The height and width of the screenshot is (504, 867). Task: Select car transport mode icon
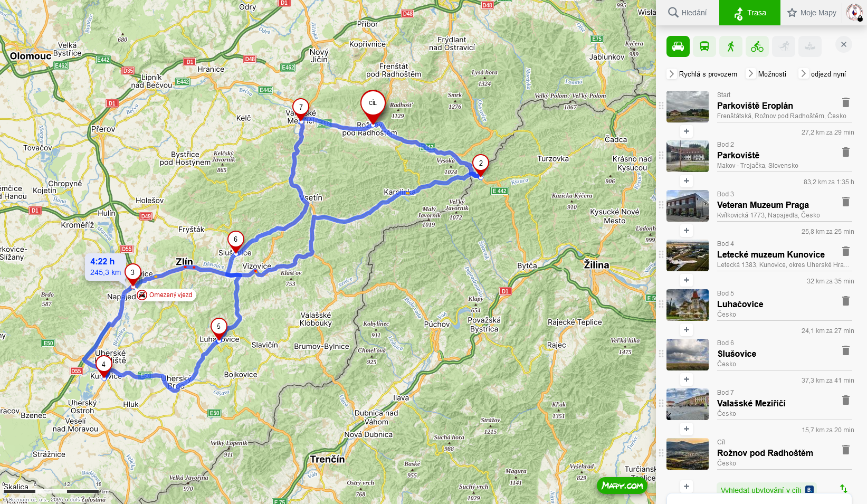coord(678,46)
